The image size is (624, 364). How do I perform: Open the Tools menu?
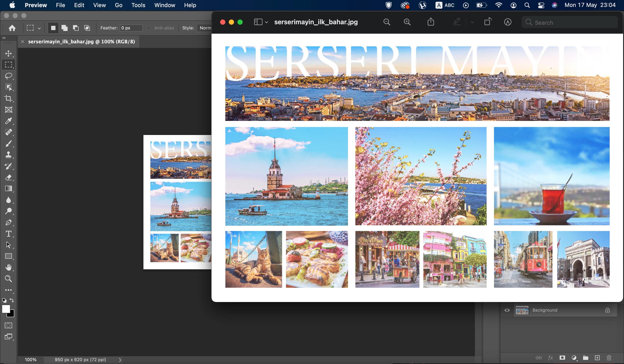point(138,5)
